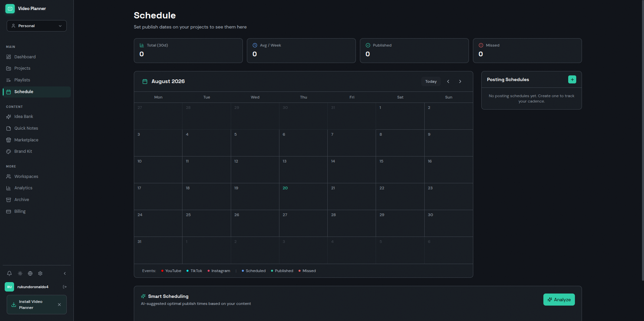
Task: Go to the next month in calendar
Action: click(460, 81)
